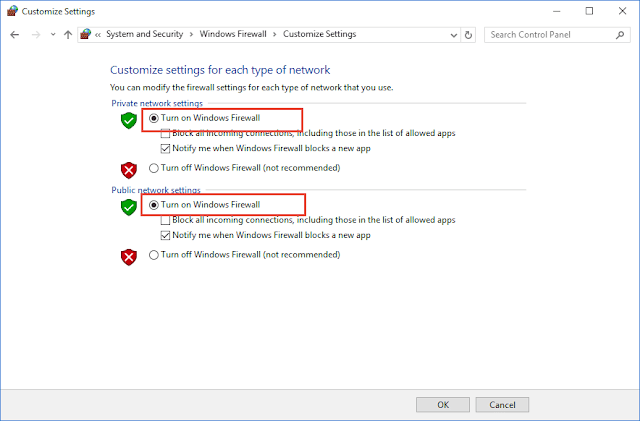Click the OK button
The width and height of the screenshot is (640, 421).
click(443, 405)
